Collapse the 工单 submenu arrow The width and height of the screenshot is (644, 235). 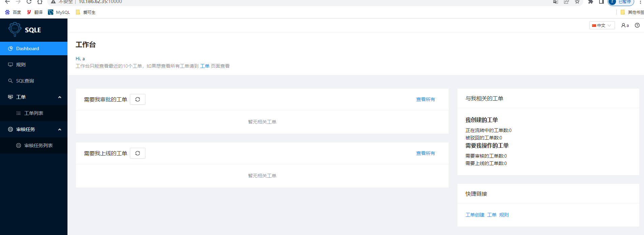(60, 97)
